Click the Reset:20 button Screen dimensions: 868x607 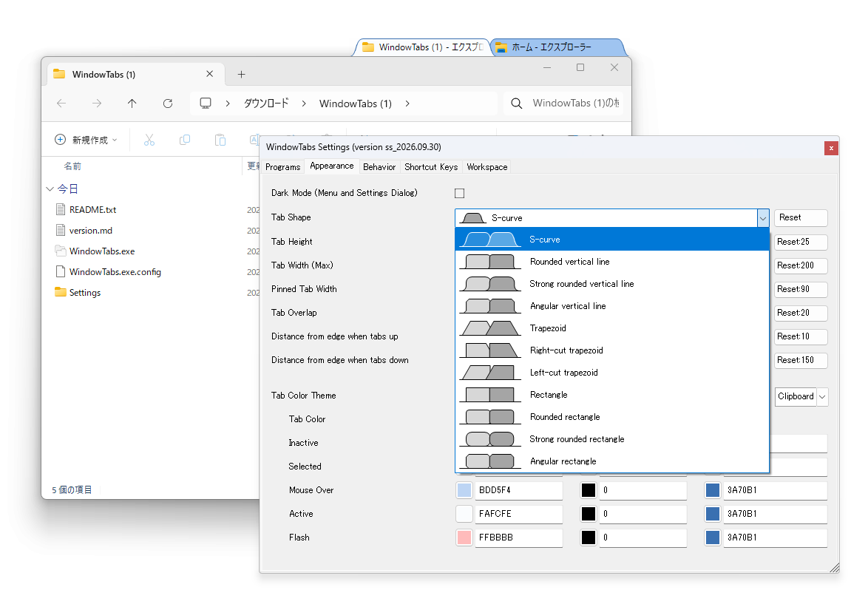tap(801, 313)
